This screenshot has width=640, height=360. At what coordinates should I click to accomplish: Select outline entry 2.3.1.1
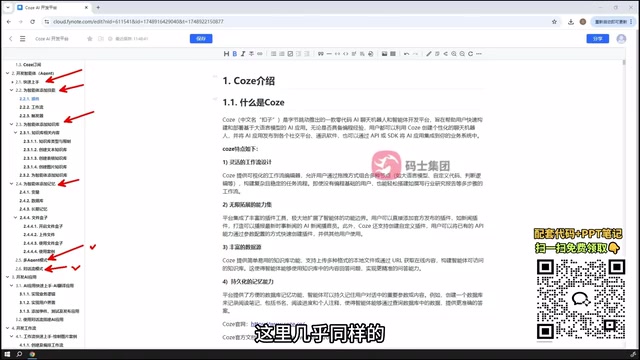47,141
